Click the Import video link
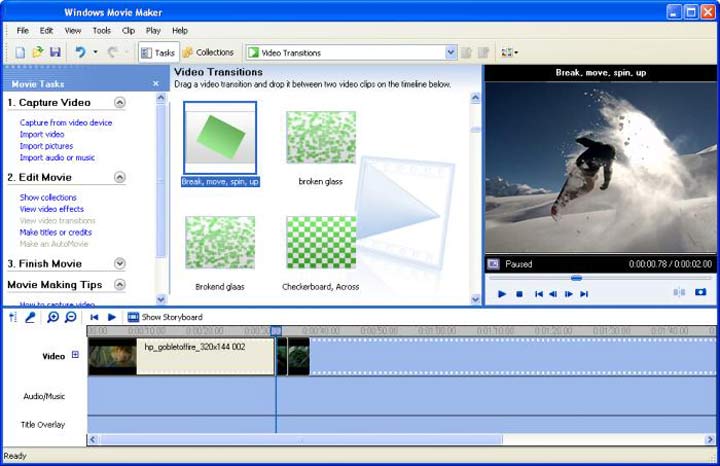Viewport: 720px width, 466px height. [x=42, y=134]
